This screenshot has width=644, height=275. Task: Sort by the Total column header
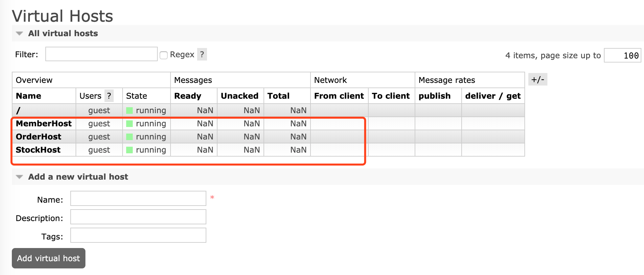tap(278, 96)
